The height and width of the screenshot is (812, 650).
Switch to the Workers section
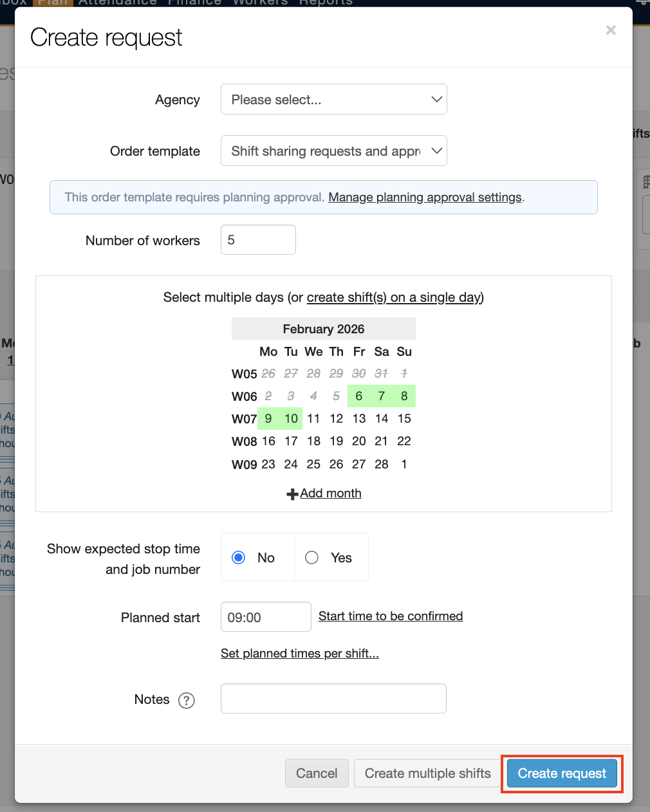pos(259,3)
